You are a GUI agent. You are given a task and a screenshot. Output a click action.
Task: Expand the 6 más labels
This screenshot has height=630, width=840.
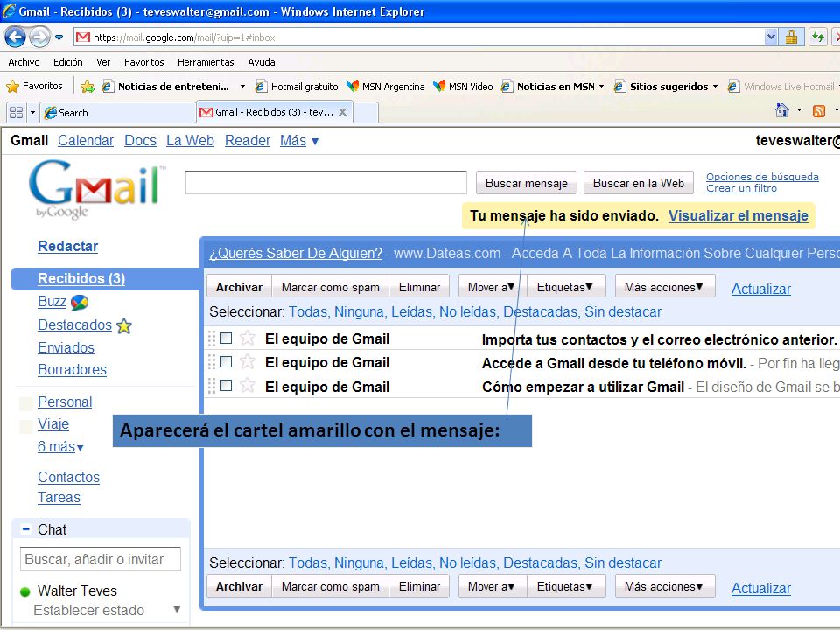click(60, 447)
